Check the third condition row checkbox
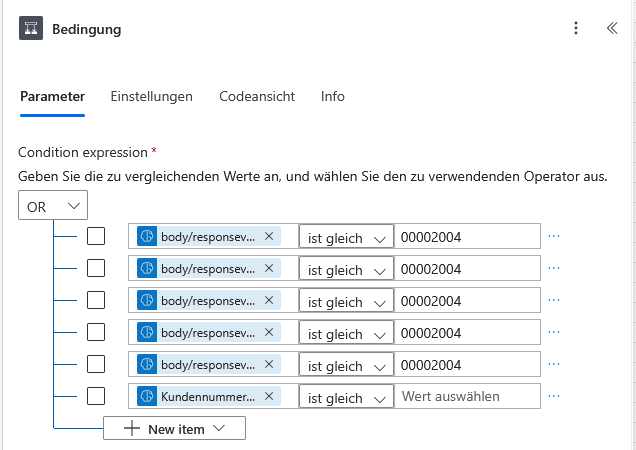636x450 pixels. (x=96, y=300)
